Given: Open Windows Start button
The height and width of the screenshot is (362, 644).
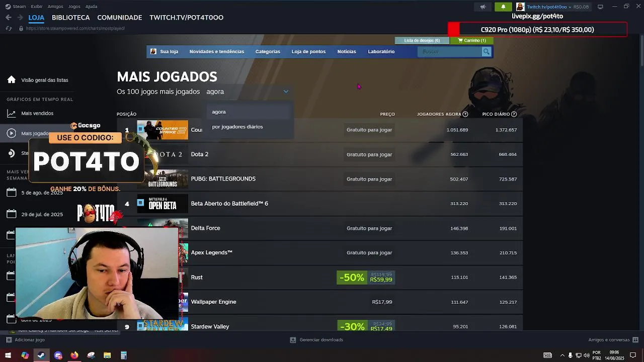Looking at the screenshot, I should tap(8, 355).
